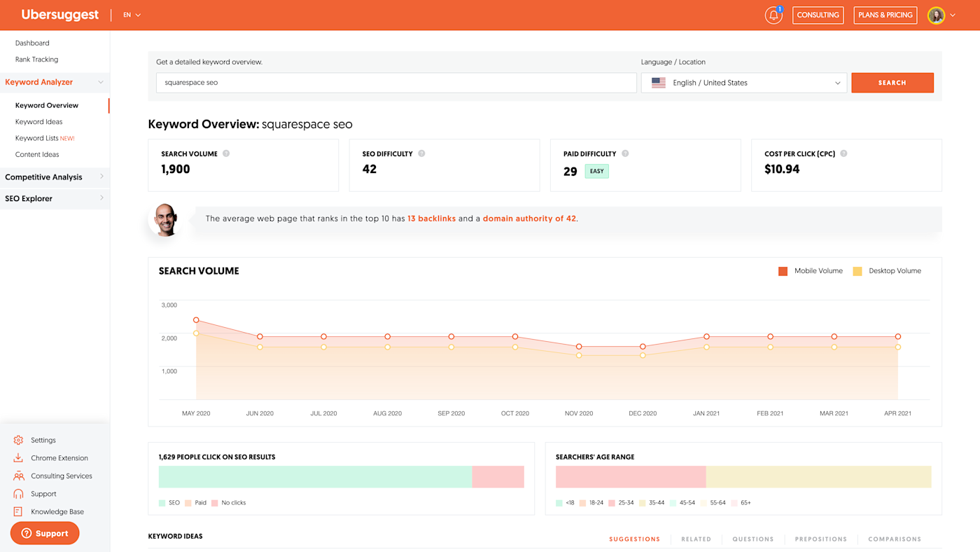Screen dimensions: 980x552
Task: Open Content Ideas in sidebar
Action: click(37, 155)
